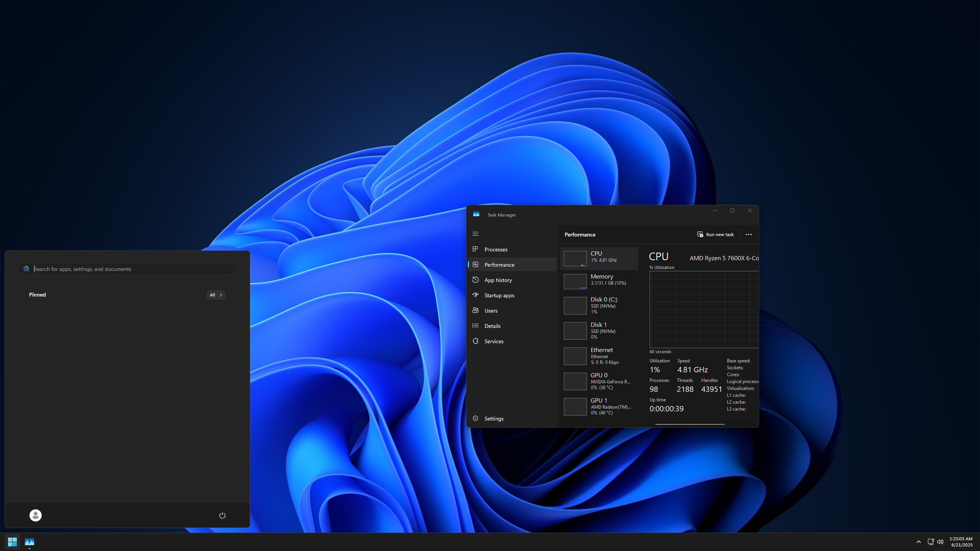Click the Services puzzle icon
The image size is (980, 551).
[475, 341]
